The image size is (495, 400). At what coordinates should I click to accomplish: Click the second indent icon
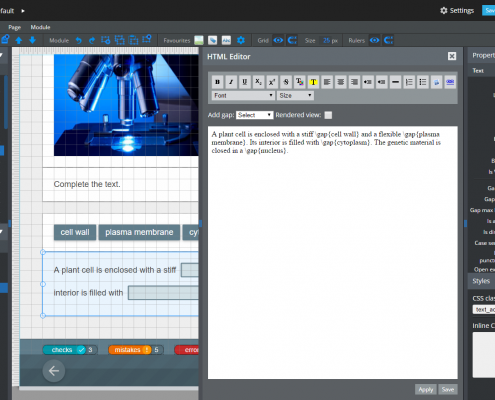(x=381, y=82)
